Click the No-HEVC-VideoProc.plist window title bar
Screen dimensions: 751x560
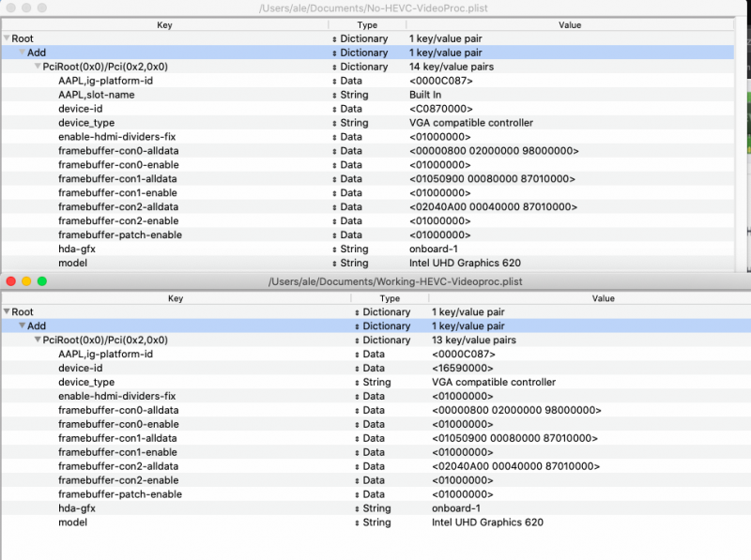point(375,8)
